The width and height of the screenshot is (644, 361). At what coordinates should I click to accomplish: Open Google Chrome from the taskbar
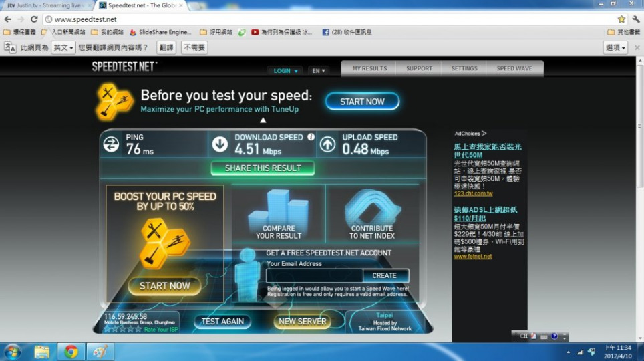coord(71,352)
